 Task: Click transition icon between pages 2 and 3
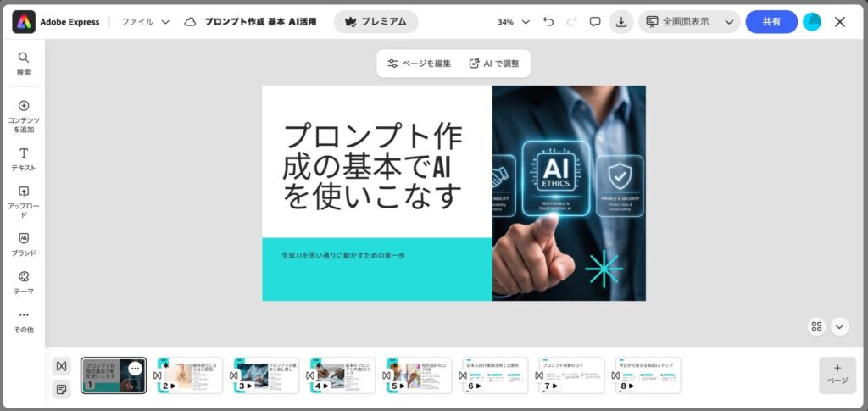(234, 375)
